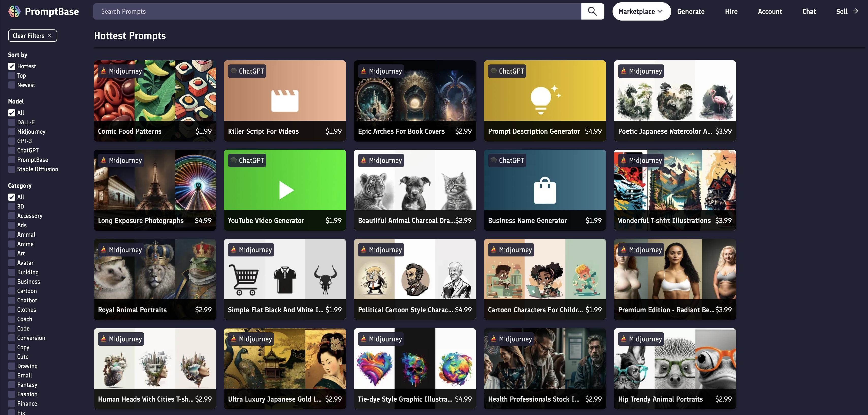Check the Newest sort option
The width and height of the screenshot is (868, 415).
[x=12, y=85]
